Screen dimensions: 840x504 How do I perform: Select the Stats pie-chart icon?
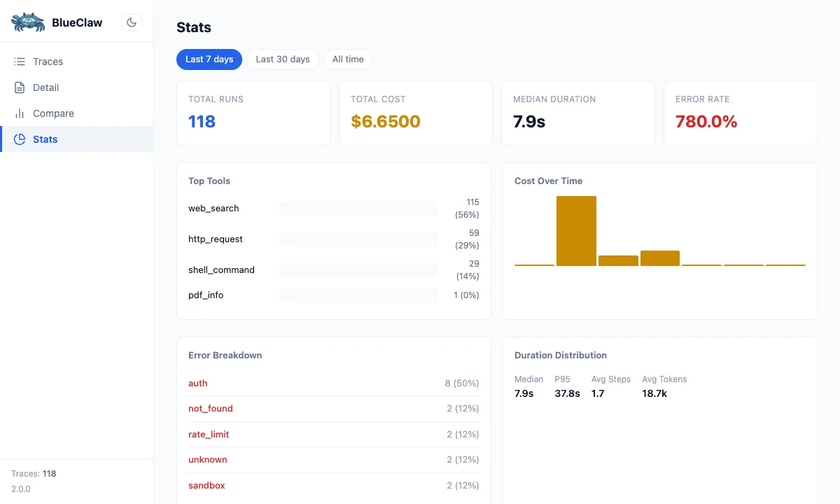[x=20, y=139]
